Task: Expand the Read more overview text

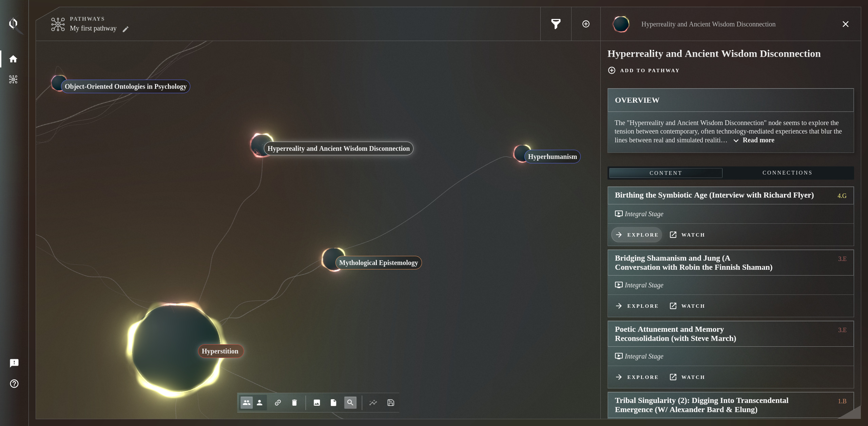Action: pos(758,140)
